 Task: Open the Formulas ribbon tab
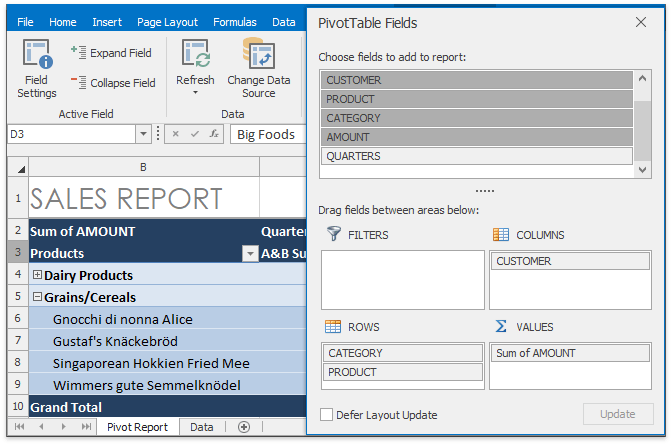[234, 22]
